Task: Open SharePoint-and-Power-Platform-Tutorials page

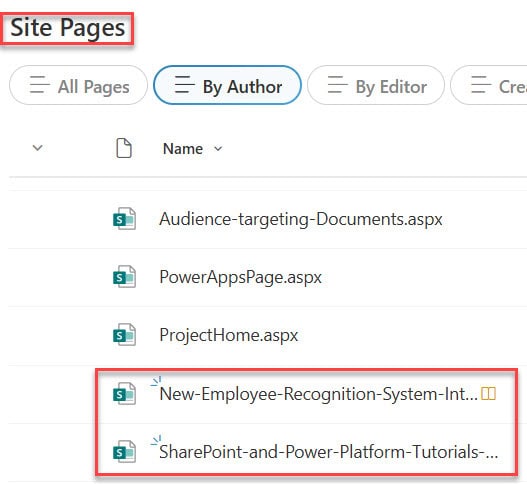Action: [x=329, y=452]
